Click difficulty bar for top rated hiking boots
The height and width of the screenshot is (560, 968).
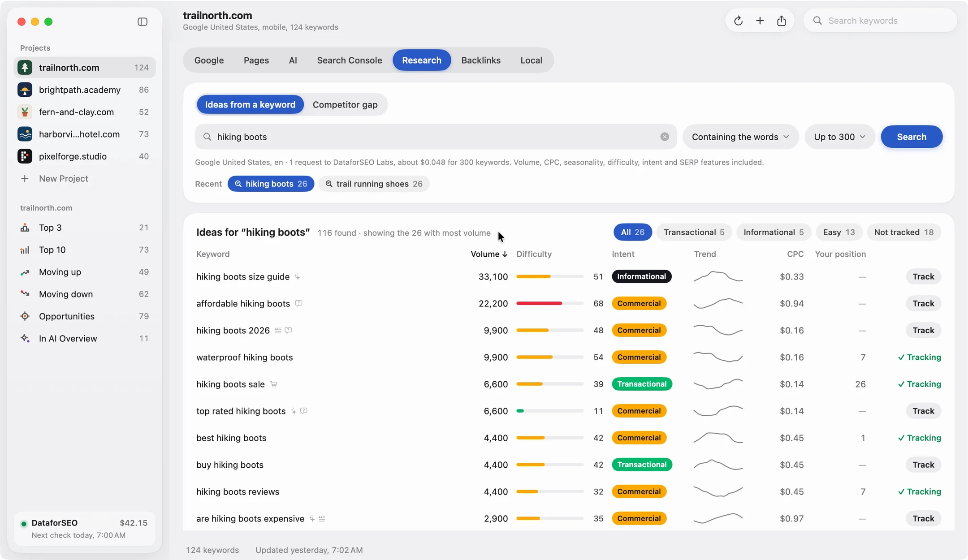(550, 411)
